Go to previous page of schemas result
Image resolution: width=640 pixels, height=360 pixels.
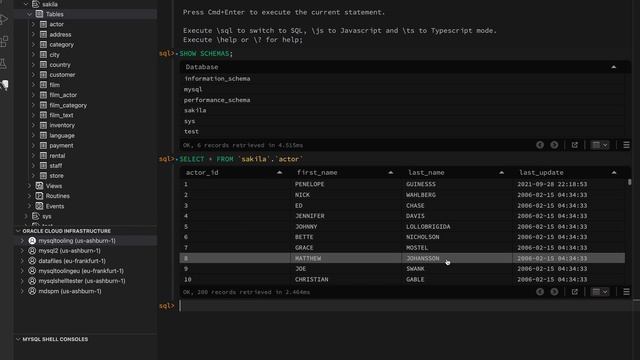point(540,145)
